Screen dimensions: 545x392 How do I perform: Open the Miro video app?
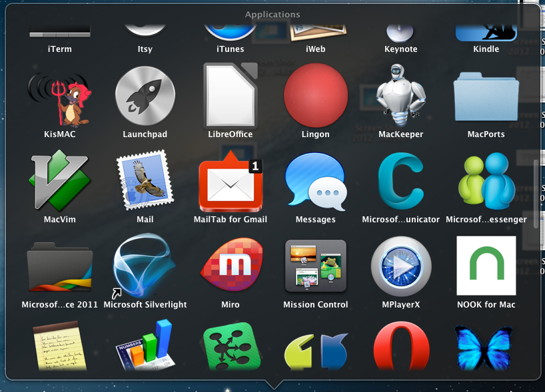(232, 266)
